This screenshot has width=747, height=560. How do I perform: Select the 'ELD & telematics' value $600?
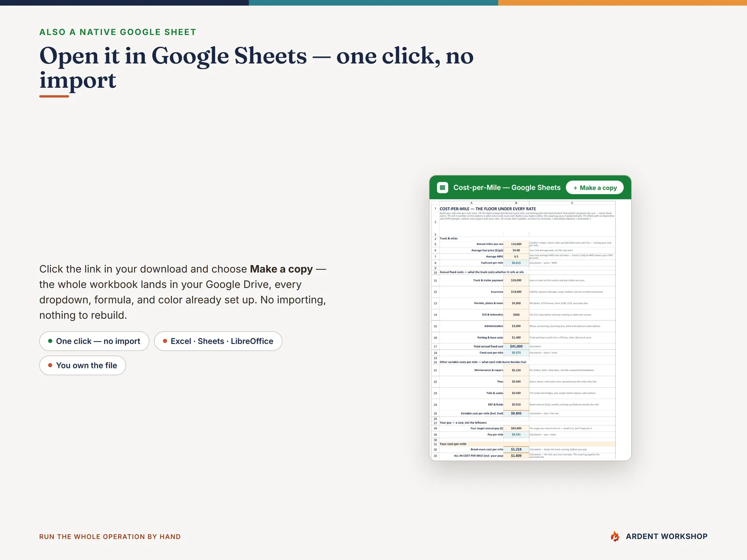[516, 315]
